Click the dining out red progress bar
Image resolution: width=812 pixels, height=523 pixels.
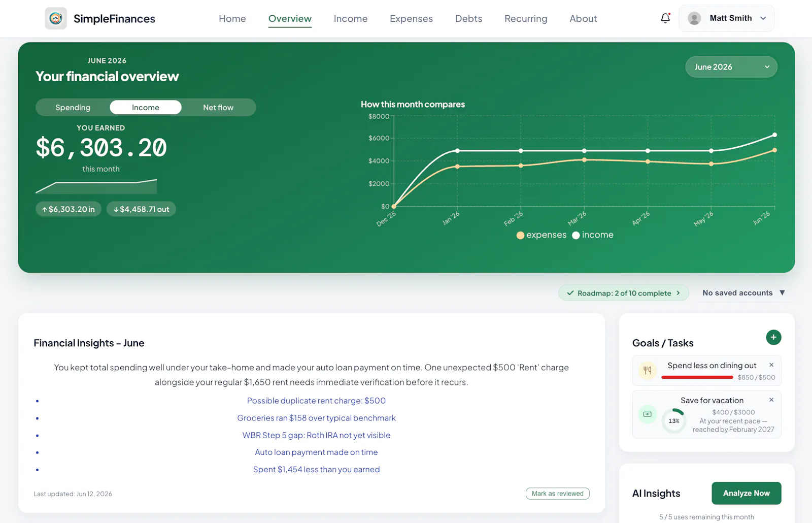click(x=697, y=377)
